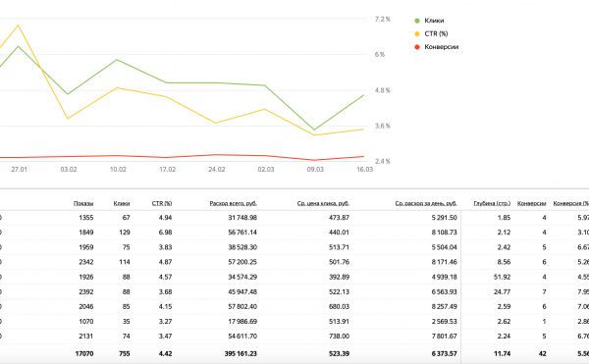
Task: Select average click price 738.00
Action: click(x=340, y=337)
